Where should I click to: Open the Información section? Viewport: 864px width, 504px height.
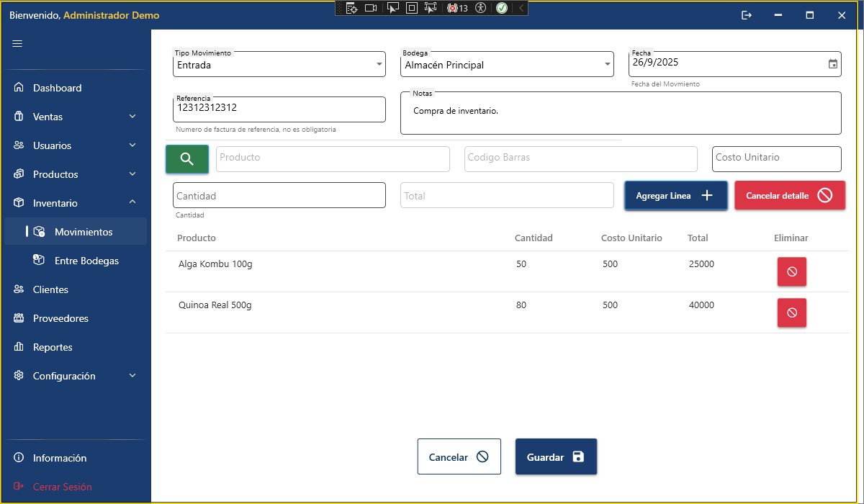point(59,458)
